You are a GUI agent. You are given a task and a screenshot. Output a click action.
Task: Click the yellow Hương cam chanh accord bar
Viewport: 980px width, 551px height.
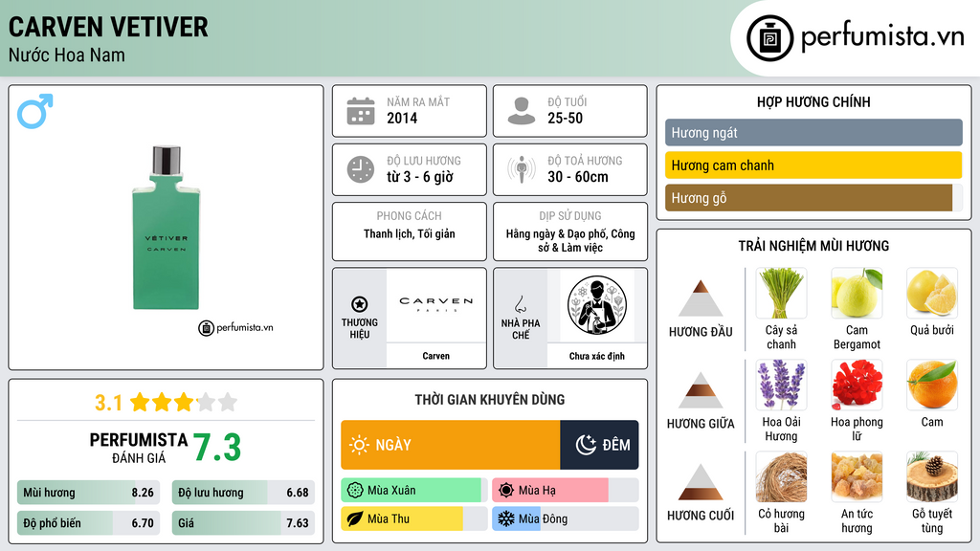click(813, 165)
